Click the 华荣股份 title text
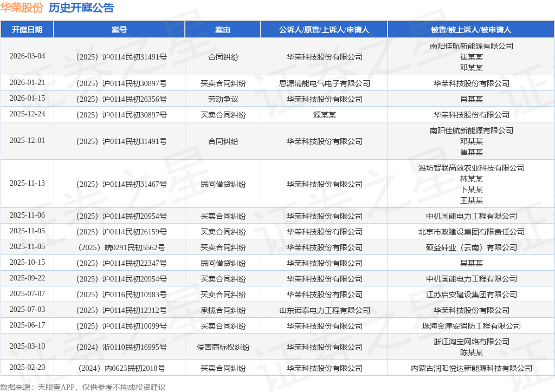The width and height of the screenshot is (555, 392). click(x=22, y=8)
